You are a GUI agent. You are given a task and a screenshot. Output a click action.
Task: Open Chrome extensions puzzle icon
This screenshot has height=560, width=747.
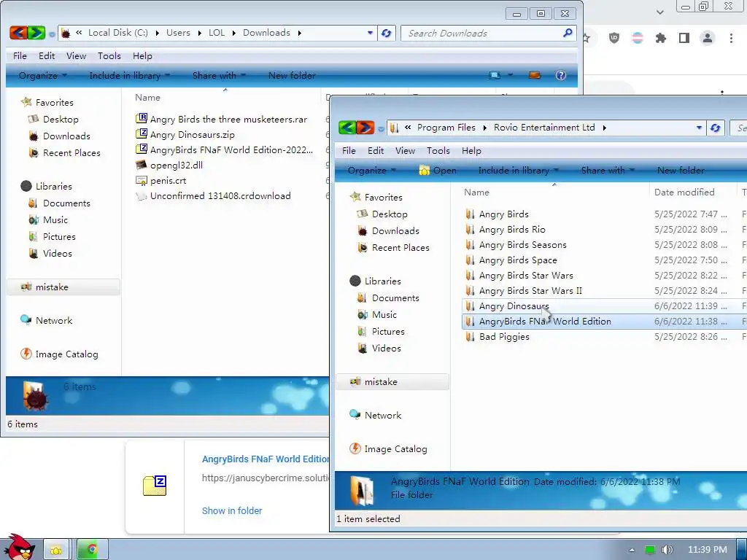(x=661, y=38)
